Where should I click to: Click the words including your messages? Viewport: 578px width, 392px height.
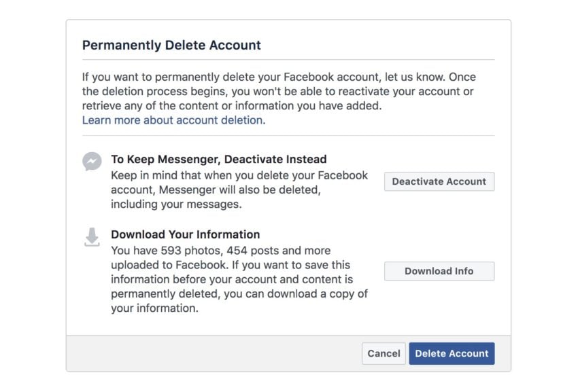tap(176, 204)
